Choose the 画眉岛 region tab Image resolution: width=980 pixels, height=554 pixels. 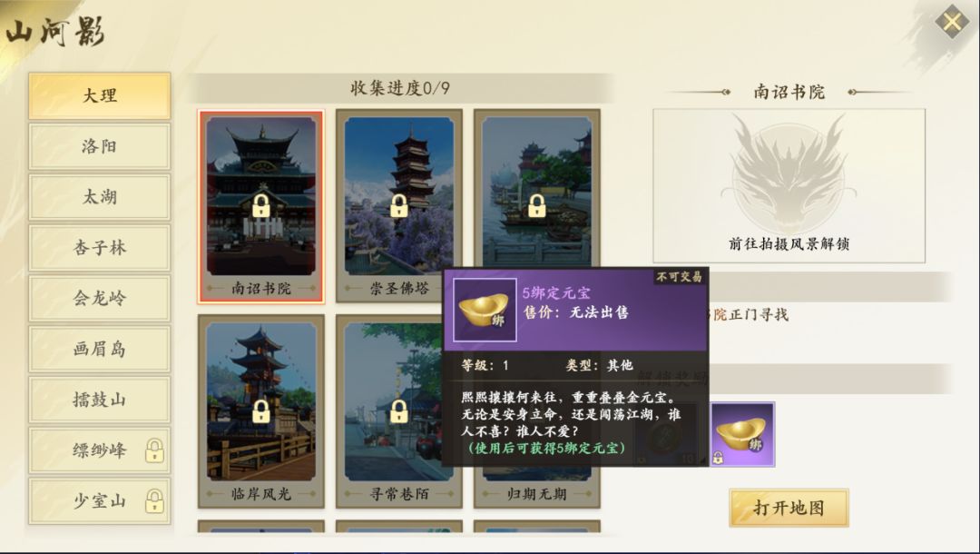(100, 349)
